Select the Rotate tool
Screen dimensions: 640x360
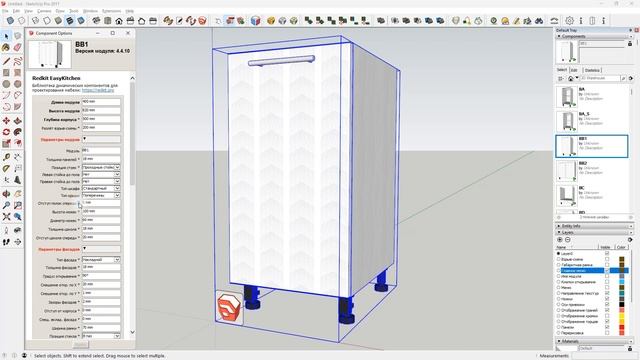[6, 132]
